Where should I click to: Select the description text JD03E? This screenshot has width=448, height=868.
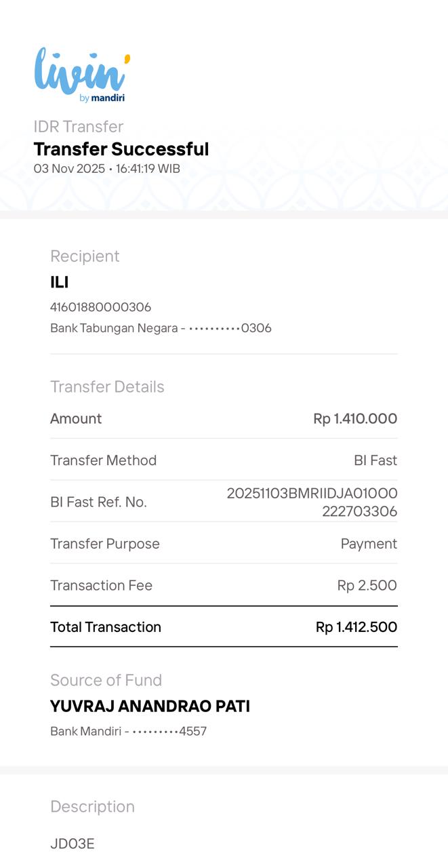(x=73, y=844)
